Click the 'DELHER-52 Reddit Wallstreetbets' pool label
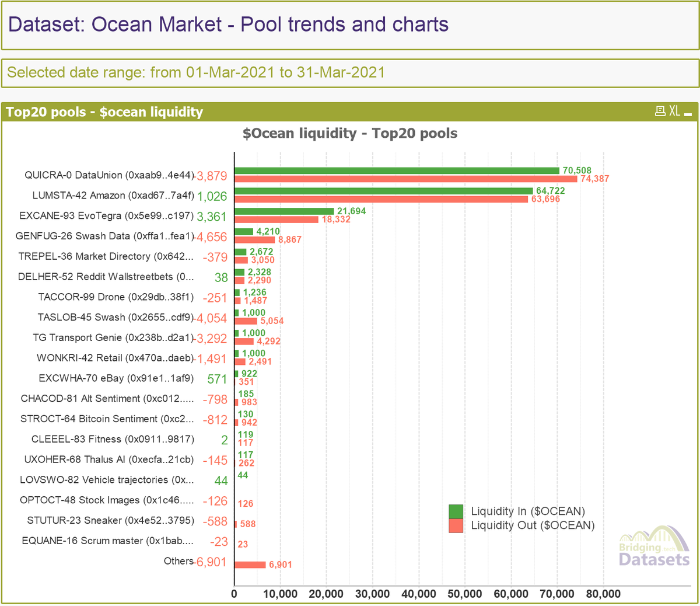 [x=106, y=277]
